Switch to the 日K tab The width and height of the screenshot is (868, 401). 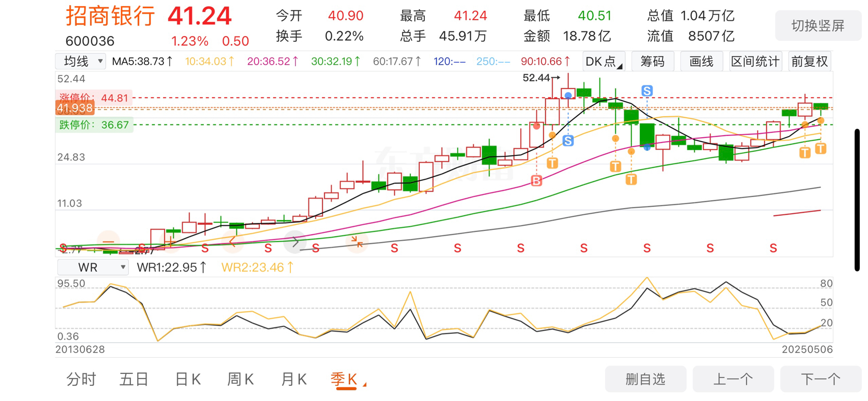(x=188, y=379)
